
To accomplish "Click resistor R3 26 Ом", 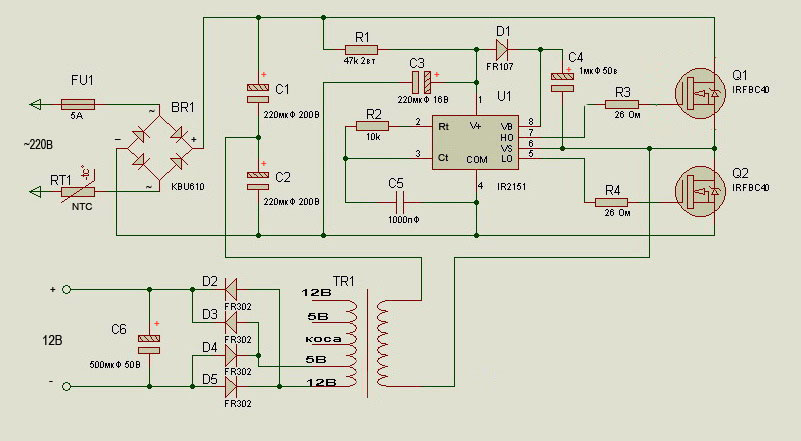I will click(622, 104).
